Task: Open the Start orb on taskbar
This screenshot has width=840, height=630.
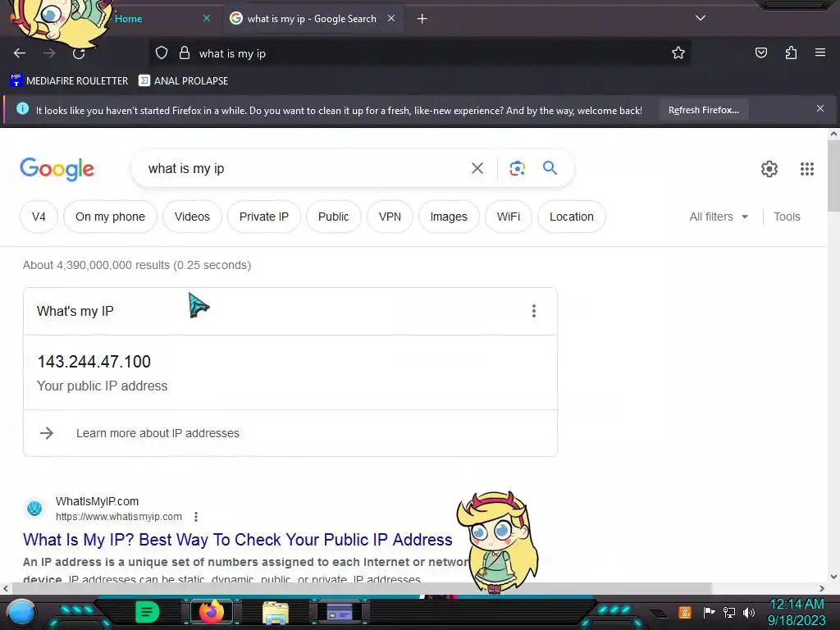Action: 21,612
